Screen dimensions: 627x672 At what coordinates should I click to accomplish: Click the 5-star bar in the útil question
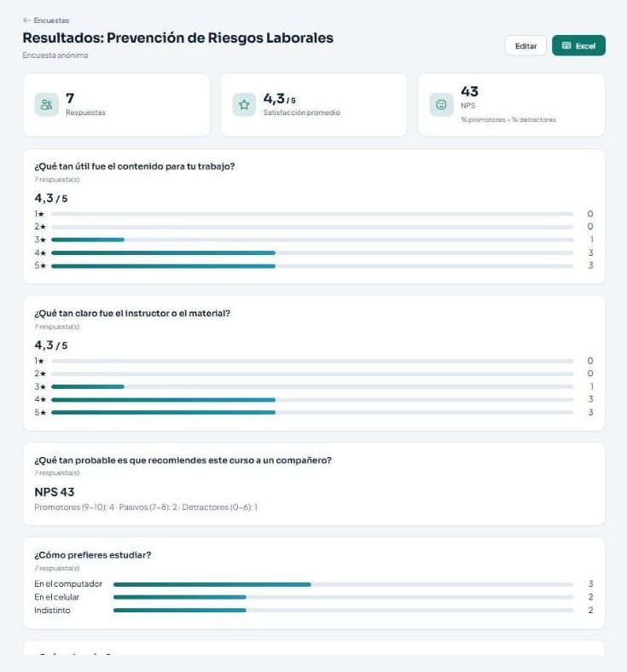tap(312, 266)
